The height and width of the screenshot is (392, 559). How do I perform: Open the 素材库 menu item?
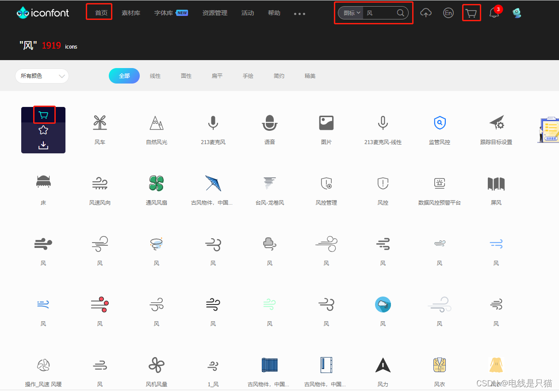click(131, 13)
